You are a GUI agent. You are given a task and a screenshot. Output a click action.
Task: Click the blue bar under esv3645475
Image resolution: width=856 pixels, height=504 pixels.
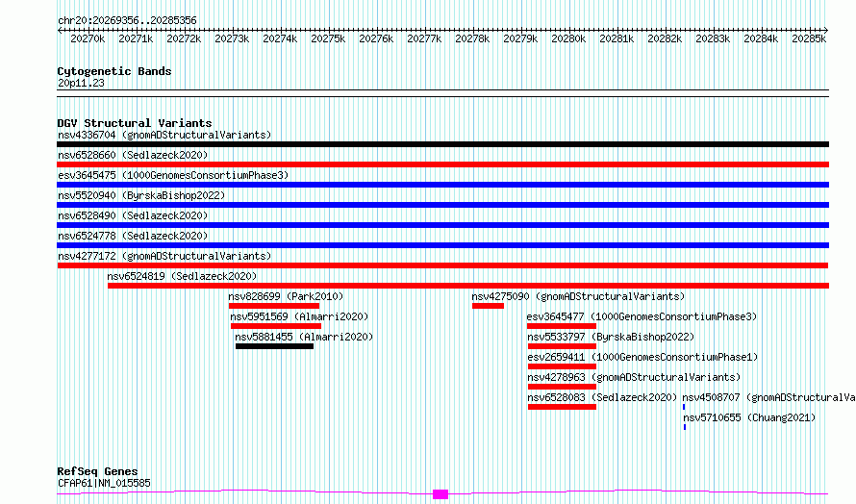pos(442,185)
